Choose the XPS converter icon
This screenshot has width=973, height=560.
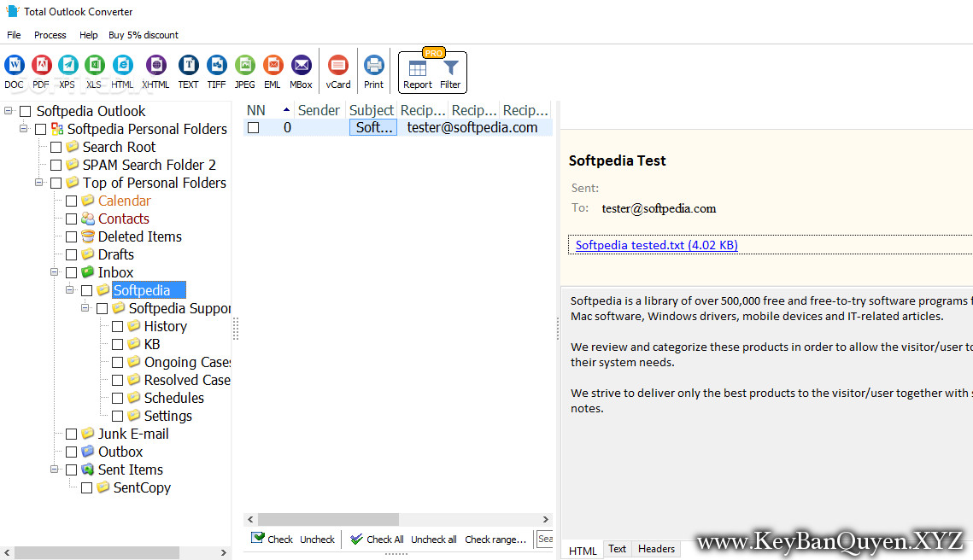[x=67, y=65]
